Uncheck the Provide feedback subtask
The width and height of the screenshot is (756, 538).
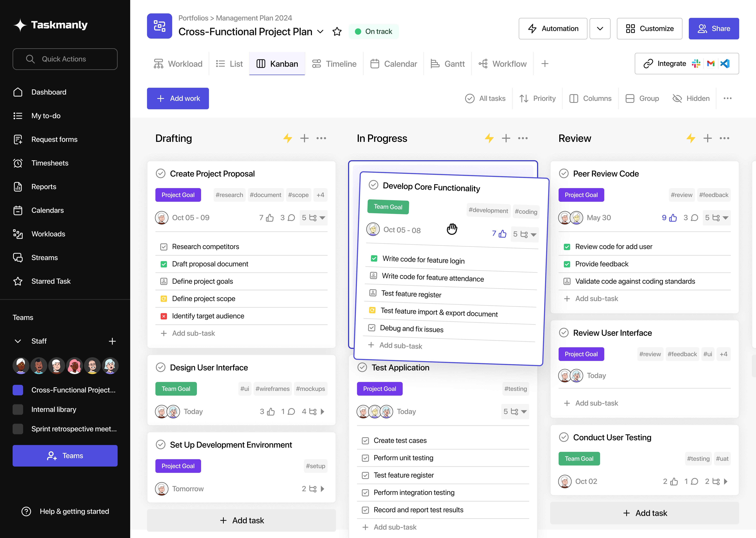tap(567, 264)
